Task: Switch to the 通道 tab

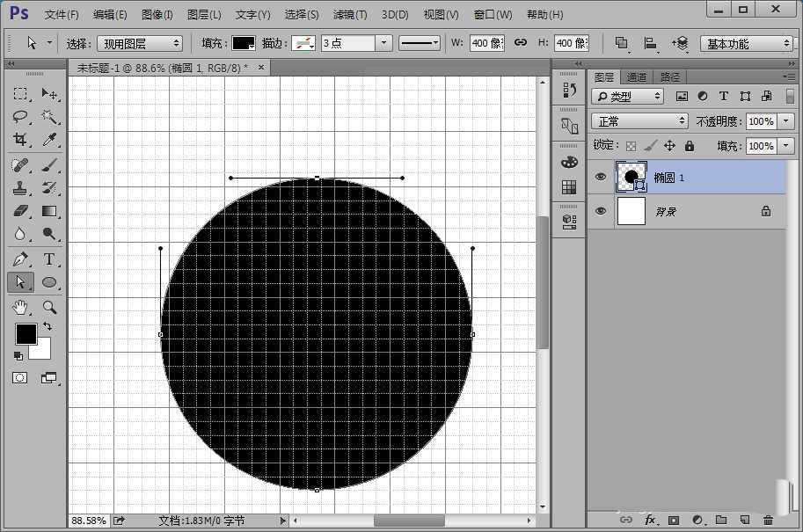Action: point(637,77)
